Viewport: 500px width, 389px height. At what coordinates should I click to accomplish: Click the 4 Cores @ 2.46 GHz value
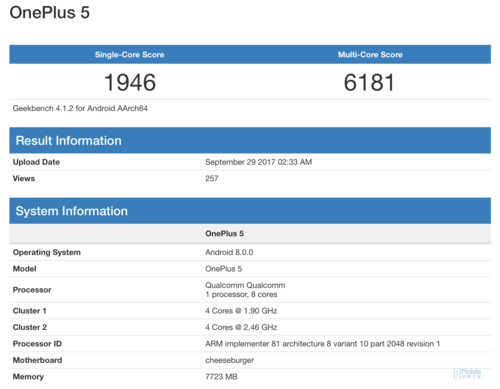click(241, 327)
